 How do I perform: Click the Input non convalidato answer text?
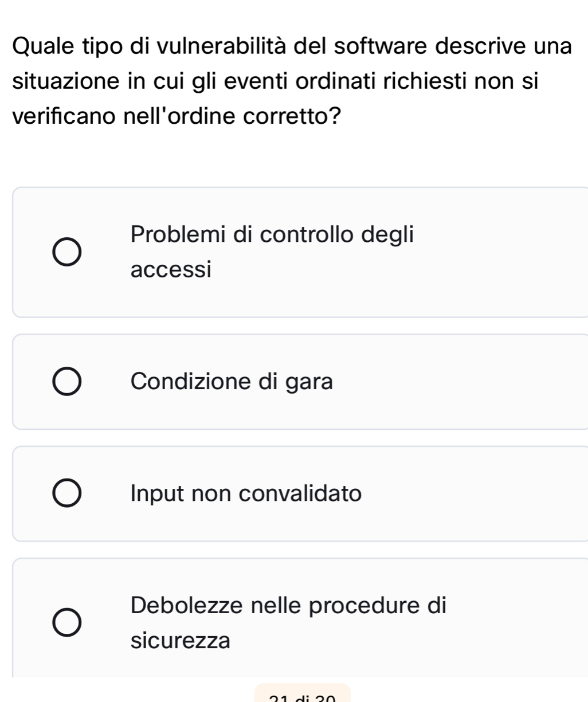246,493
